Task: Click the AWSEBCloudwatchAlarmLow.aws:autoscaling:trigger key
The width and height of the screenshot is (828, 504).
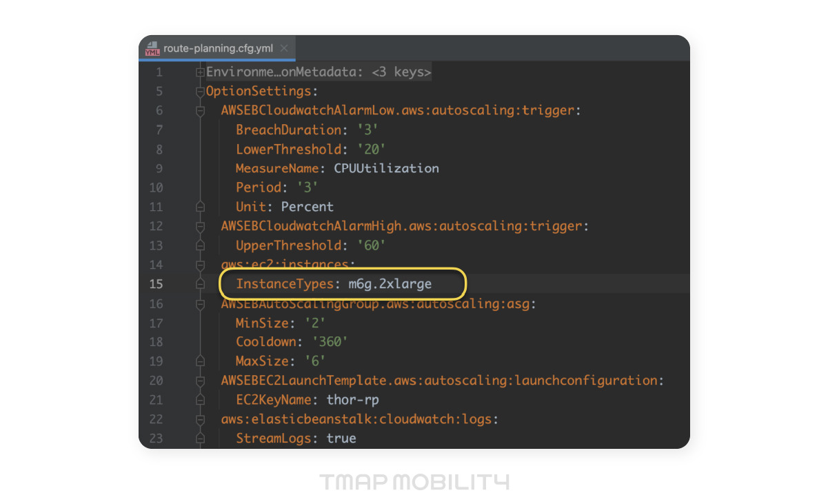Action: [398, 110]
